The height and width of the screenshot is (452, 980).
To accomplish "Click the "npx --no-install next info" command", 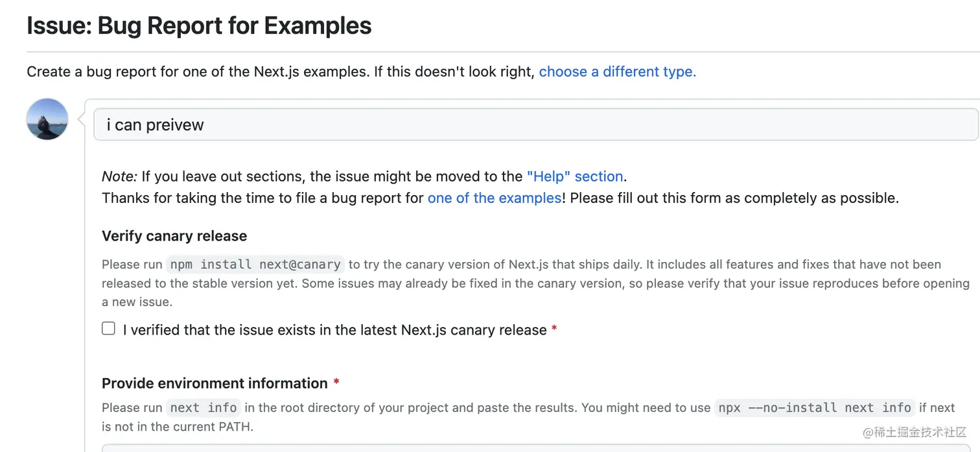I will point(815,408).
